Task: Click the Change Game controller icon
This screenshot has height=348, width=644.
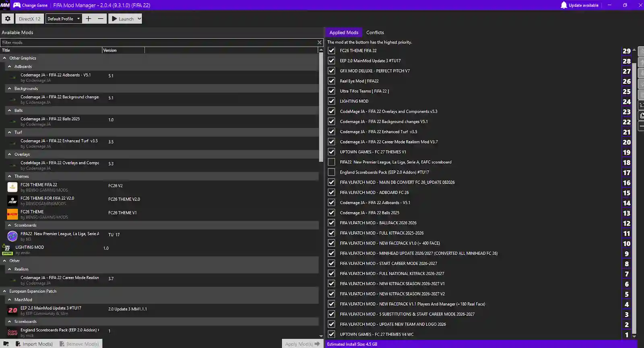Action: point(17,5)
